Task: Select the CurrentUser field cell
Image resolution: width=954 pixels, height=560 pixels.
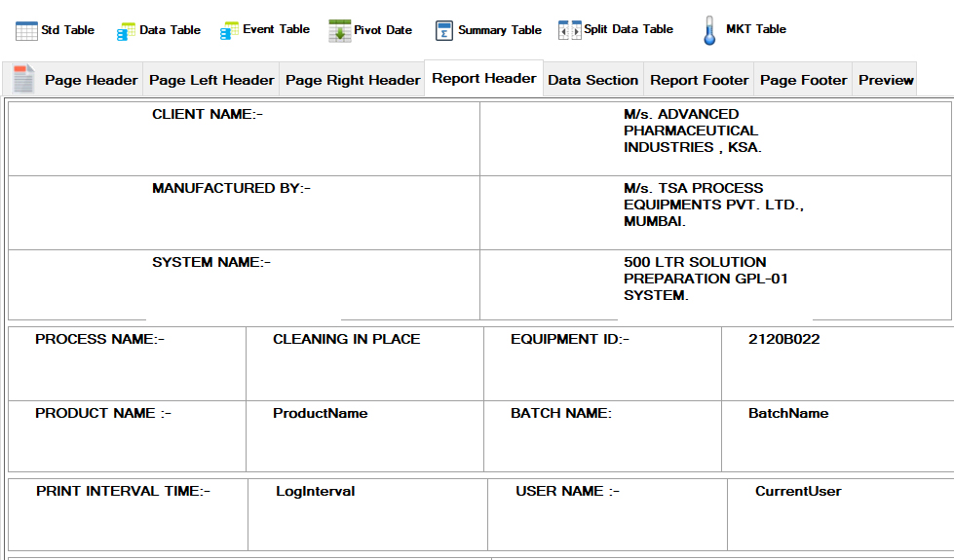Action: pos(841,514)
